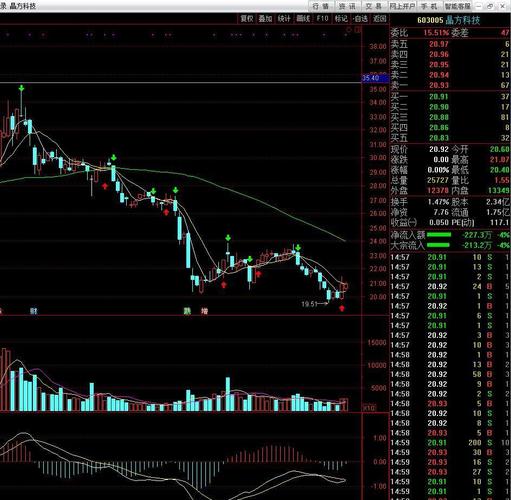Click the 19.51 low price annotation
Screen dimensions: 511x500
(x=309, y=304)
